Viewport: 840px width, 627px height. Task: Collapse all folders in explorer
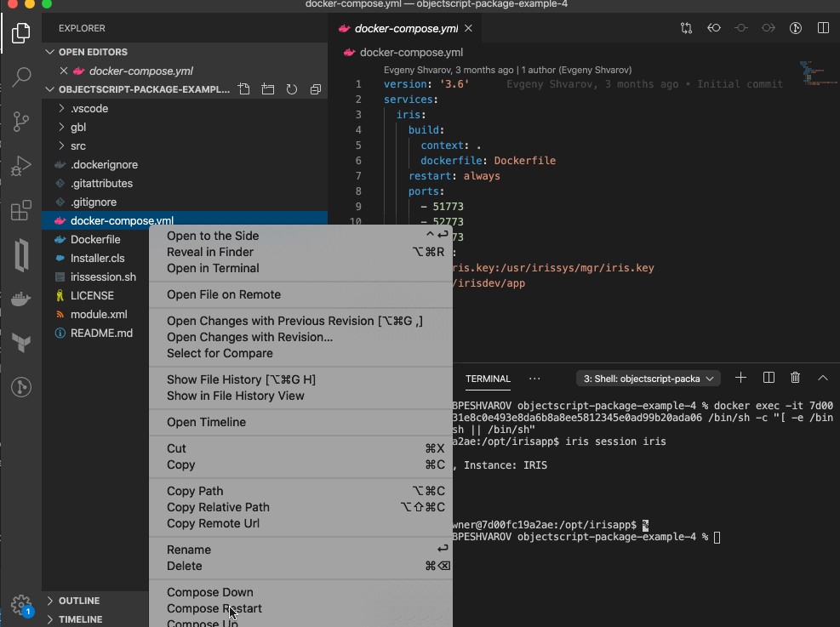coord(315,89)
